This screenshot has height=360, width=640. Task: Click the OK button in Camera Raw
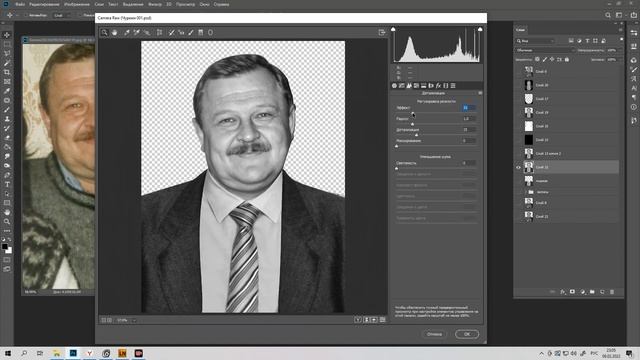467,334
